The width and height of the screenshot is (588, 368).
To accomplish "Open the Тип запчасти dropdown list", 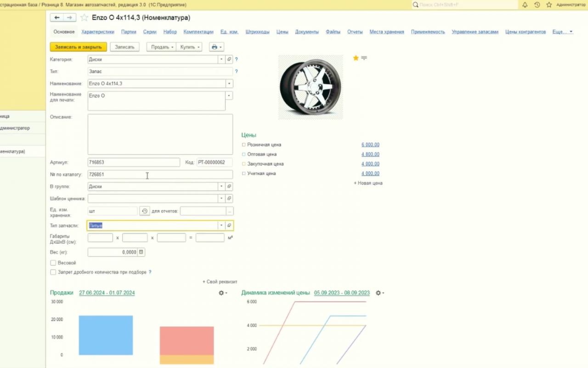I will tap(221, 225).
